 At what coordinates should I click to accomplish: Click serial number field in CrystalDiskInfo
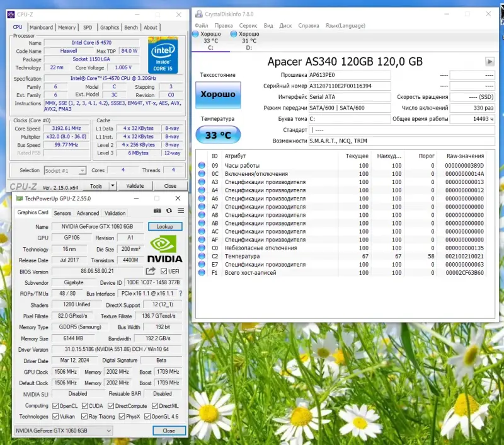click(350, 86)
